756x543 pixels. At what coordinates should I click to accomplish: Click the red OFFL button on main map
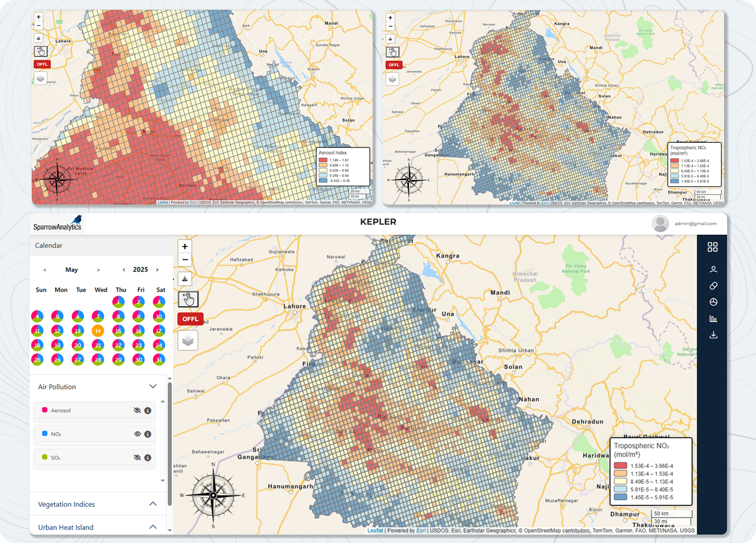(190, 319)
